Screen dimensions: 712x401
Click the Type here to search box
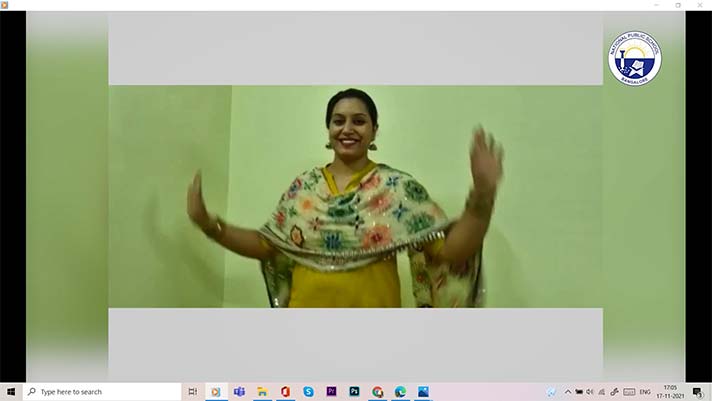100,392
